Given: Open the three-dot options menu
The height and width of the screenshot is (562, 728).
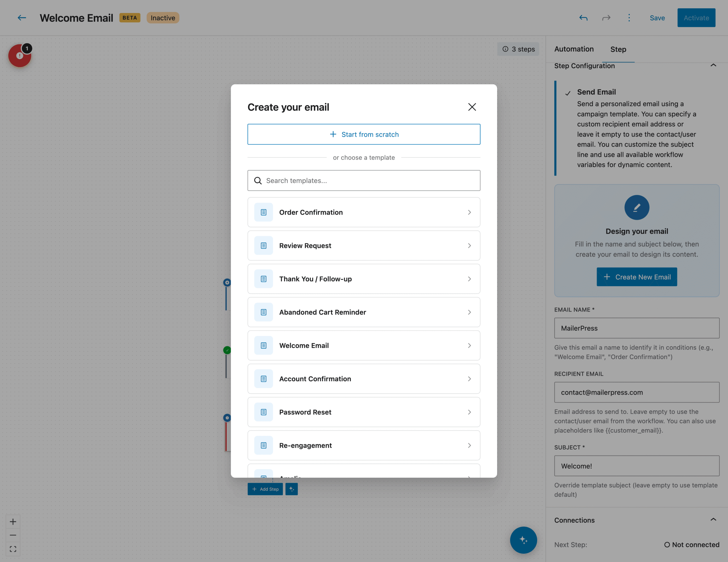Looking at the screenshot, I should [x=629, y=18].
